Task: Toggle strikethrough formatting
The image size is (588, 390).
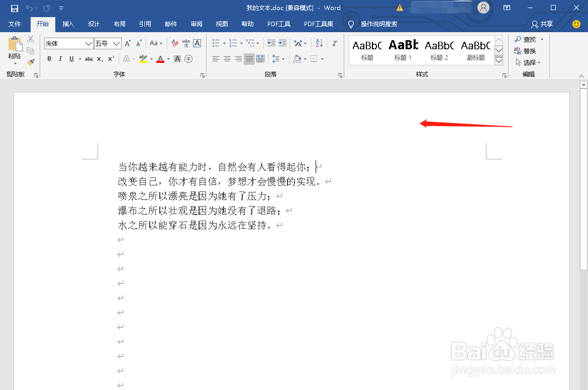Action: (90, 59)
